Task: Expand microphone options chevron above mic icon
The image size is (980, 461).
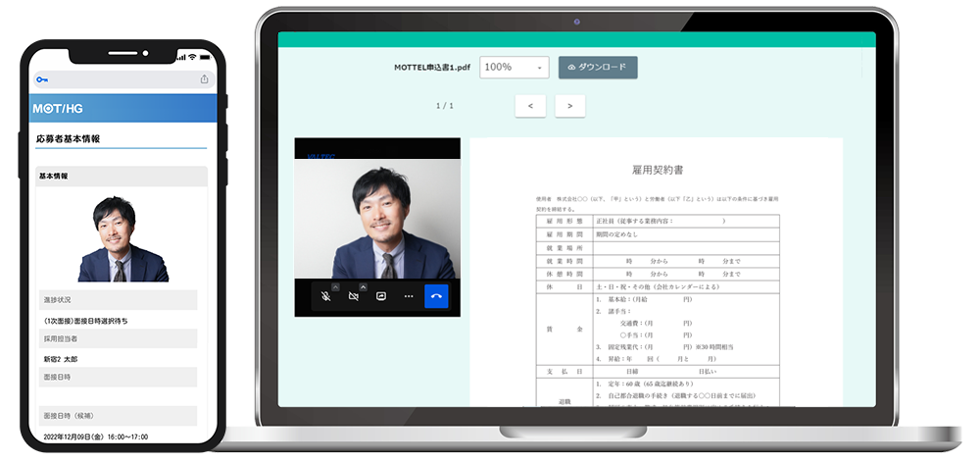Action: [335, 286]
